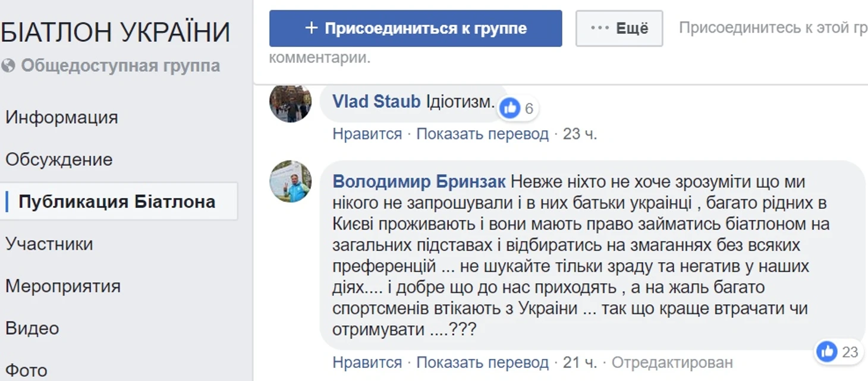Click the like reaction icon on Vlad Staub's comment
The image size is (868, 381).
click(x=510, y=108)
